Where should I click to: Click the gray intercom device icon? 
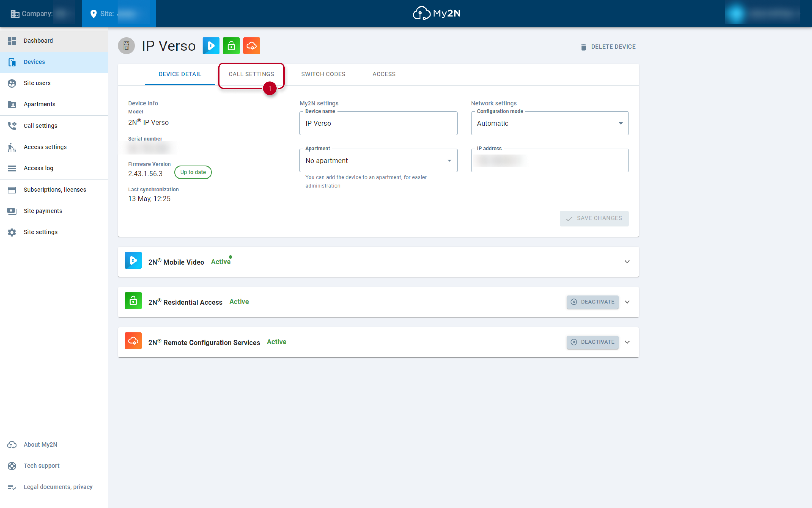126,46
